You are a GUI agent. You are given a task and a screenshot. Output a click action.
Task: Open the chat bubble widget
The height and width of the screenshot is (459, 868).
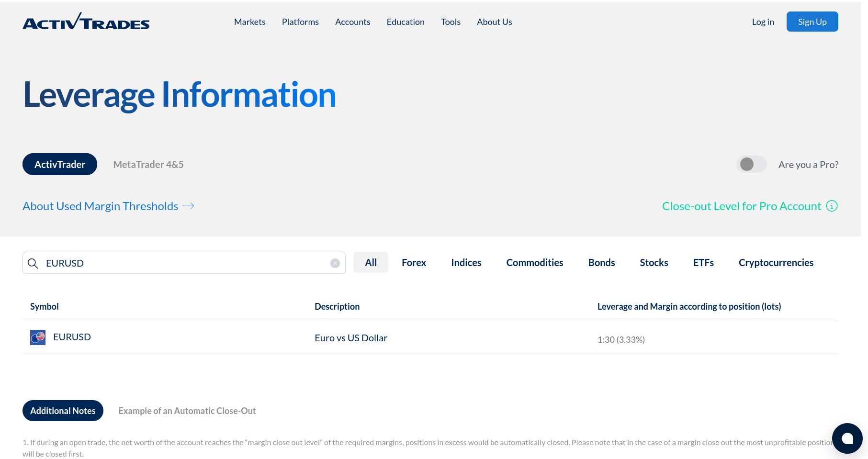click(847, 438)
